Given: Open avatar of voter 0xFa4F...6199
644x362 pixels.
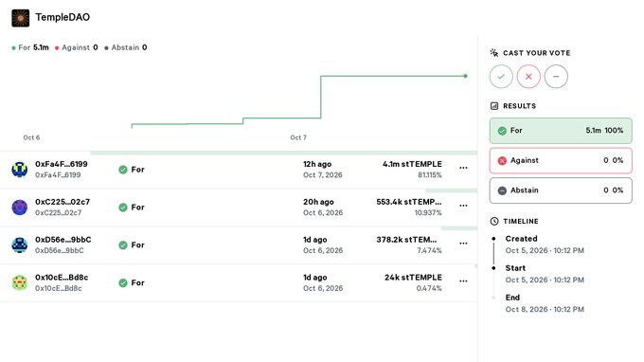Looking at the screenshot, I should point(19,170).
